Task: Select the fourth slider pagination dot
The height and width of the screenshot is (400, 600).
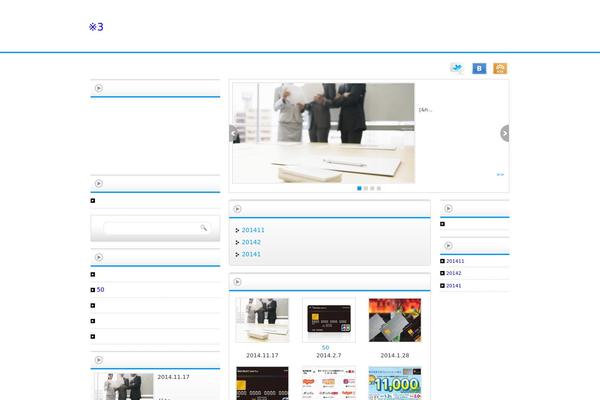Action: pos(379,188)
